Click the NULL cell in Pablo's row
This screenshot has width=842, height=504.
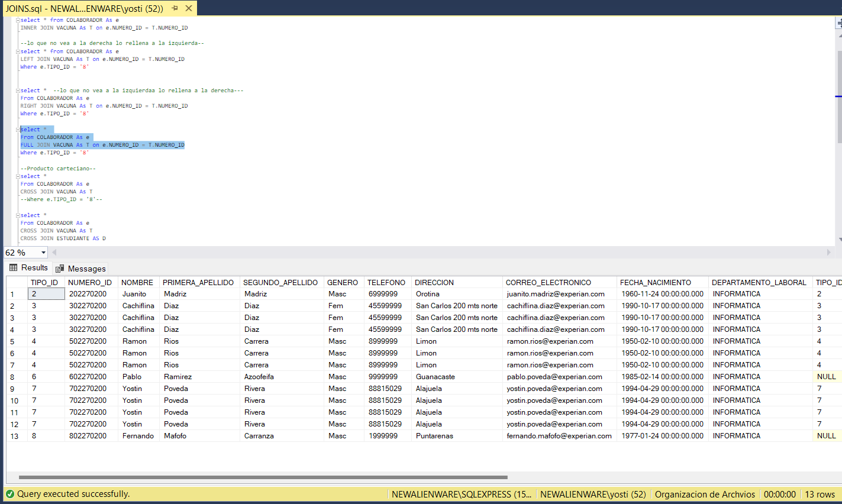coord(827,377)
